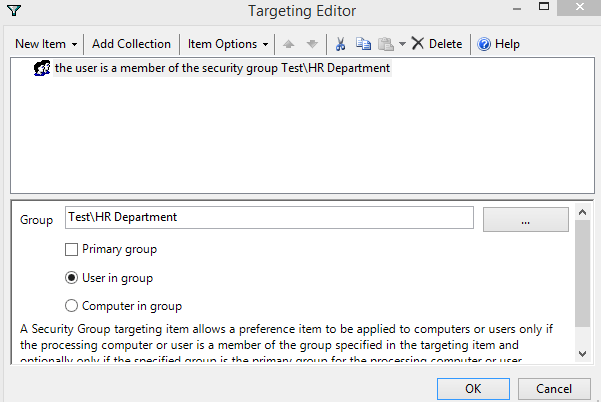601x402 pixels.
Task: Click Add Collection in the toolbar
Action: (131, 44)
